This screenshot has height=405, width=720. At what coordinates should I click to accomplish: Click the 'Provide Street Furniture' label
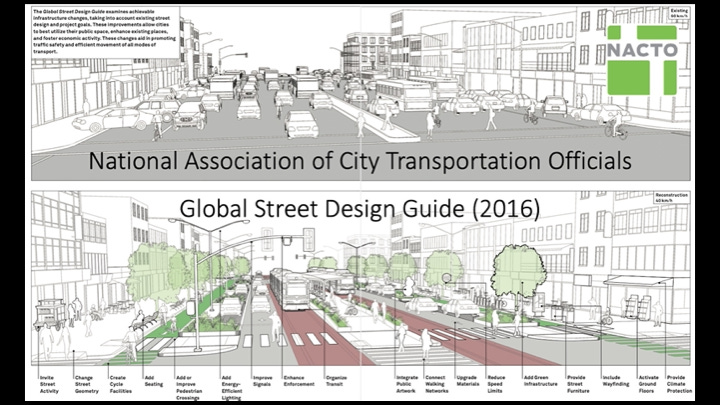578,384
